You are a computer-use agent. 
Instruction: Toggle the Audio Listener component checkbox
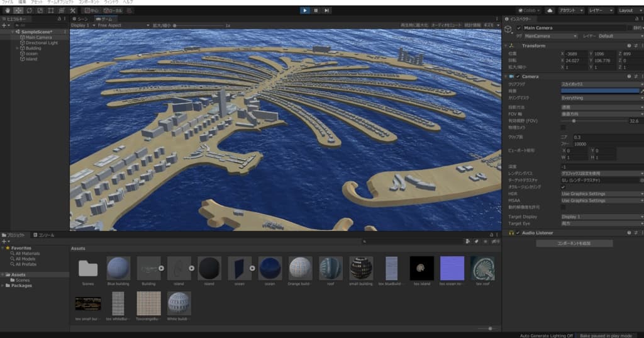518,233
